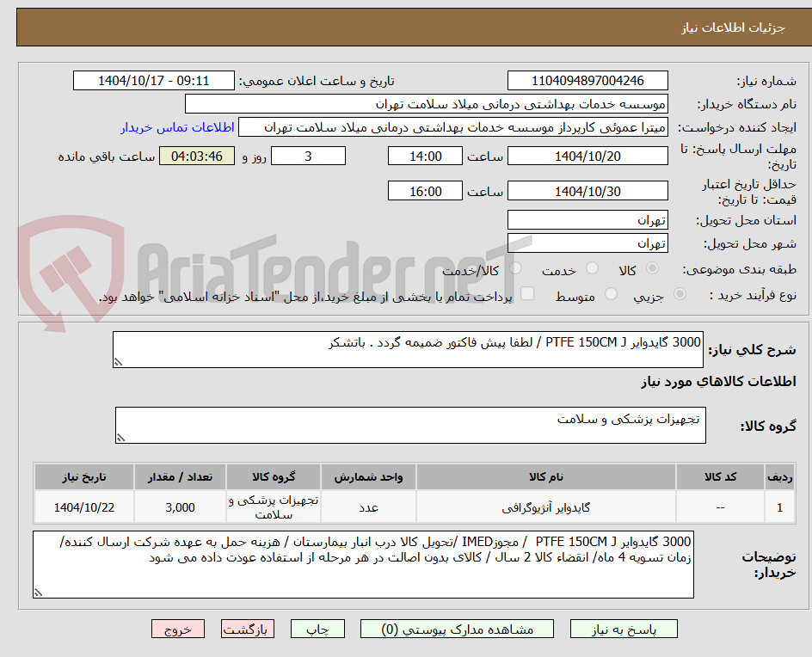Viewport: 812px width, 657px height.
Task: Click the نام دستگاه خریدار field
Action: click(426, 104)
